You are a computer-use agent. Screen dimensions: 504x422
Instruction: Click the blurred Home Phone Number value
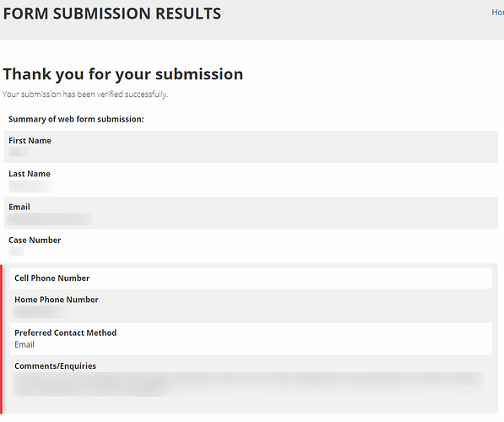(x=41, y=311)
